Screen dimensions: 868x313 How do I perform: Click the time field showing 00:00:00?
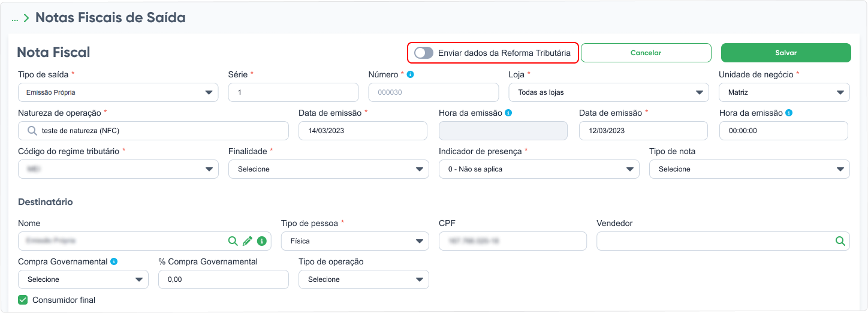(783, 131)
